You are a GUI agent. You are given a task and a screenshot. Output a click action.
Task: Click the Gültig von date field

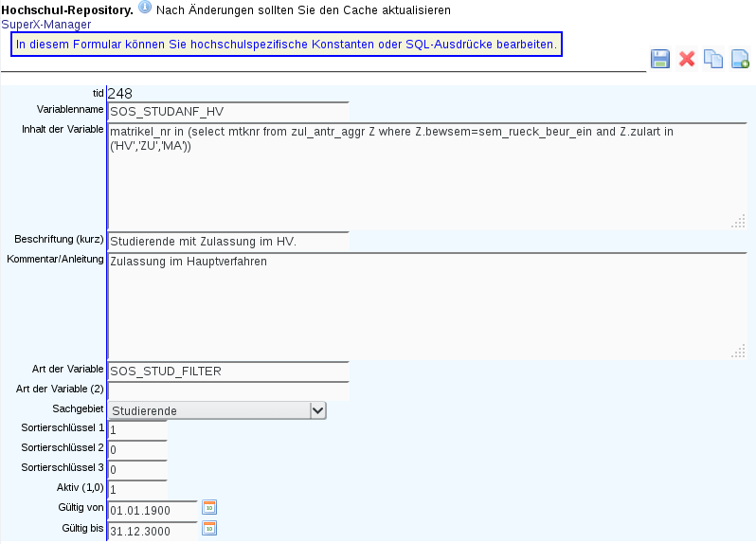click(153, 510)
